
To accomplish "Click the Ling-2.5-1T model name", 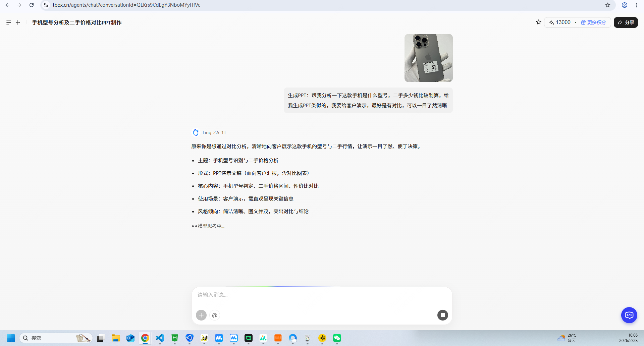I will [214, 132].
